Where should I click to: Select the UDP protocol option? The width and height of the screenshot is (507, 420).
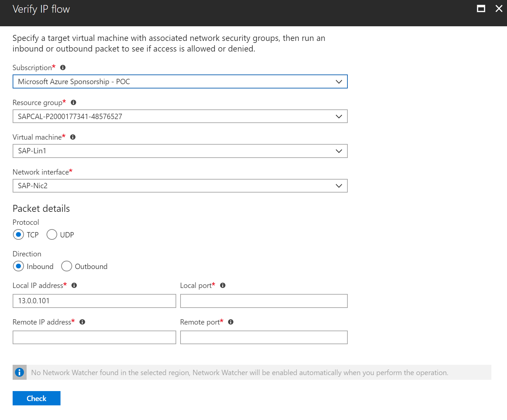[x=52, y=234]
